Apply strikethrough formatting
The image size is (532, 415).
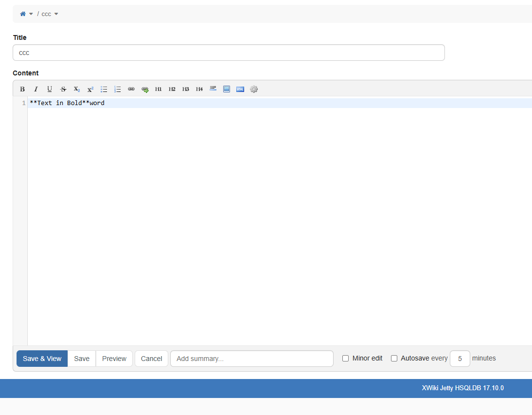[63, 89]
